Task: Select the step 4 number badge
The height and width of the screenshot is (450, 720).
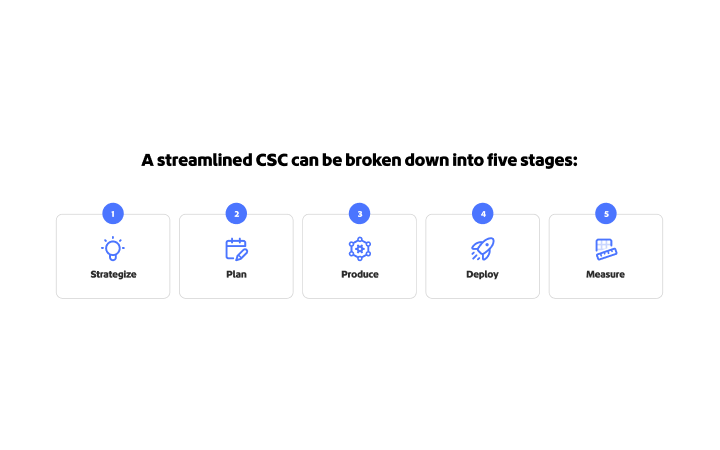Action: tap(483, 213)
